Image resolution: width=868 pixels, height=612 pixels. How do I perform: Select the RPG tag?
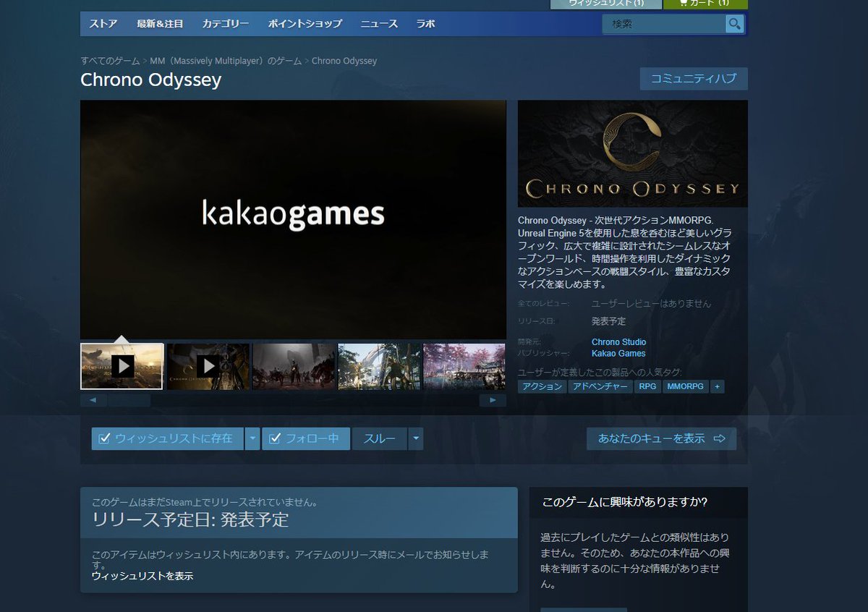click(x=647, y=387)
